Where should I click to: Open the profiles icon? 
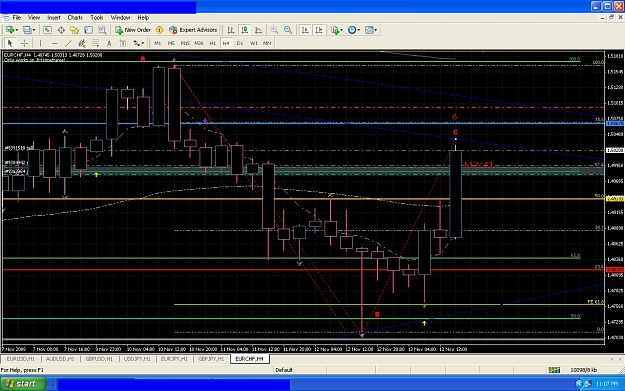coord(27,30)
